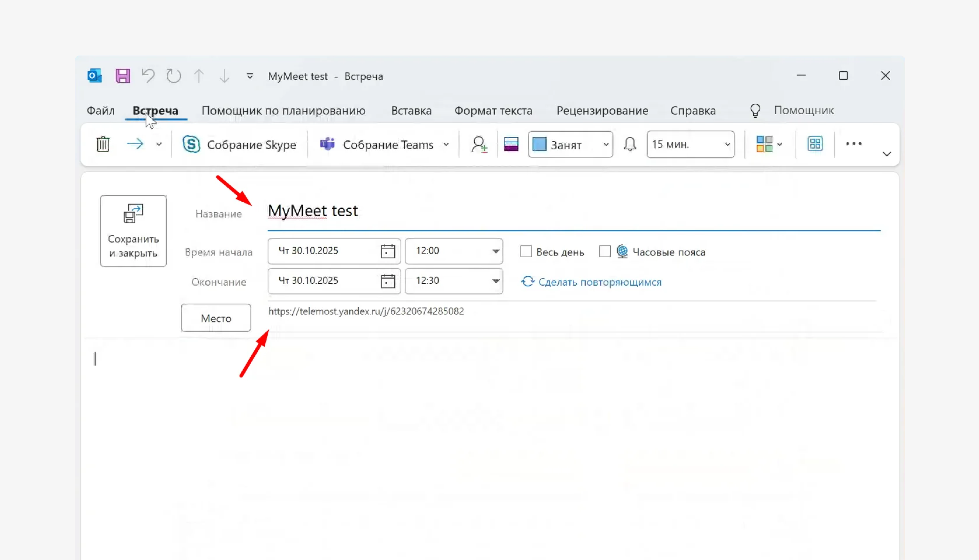The width and height of the screenshot is (979, 560).
Task: Open the 12:00 start time dropdown
Action: tap(496, 251)
